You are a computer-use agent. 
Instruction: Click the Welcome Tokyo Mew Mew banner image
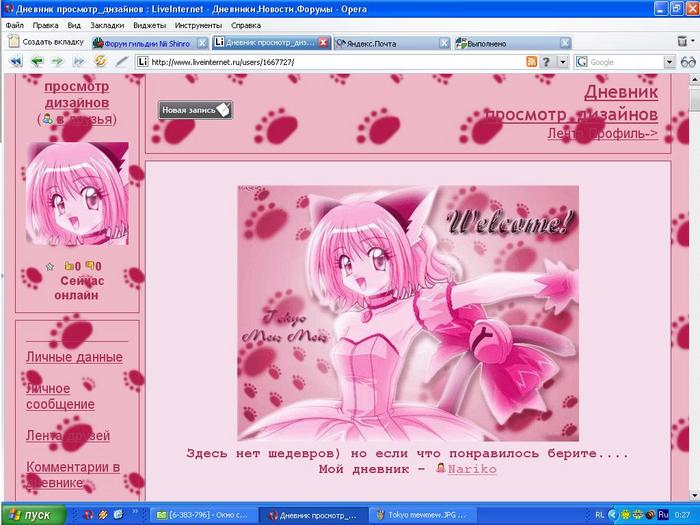click(x=408, y=313)
